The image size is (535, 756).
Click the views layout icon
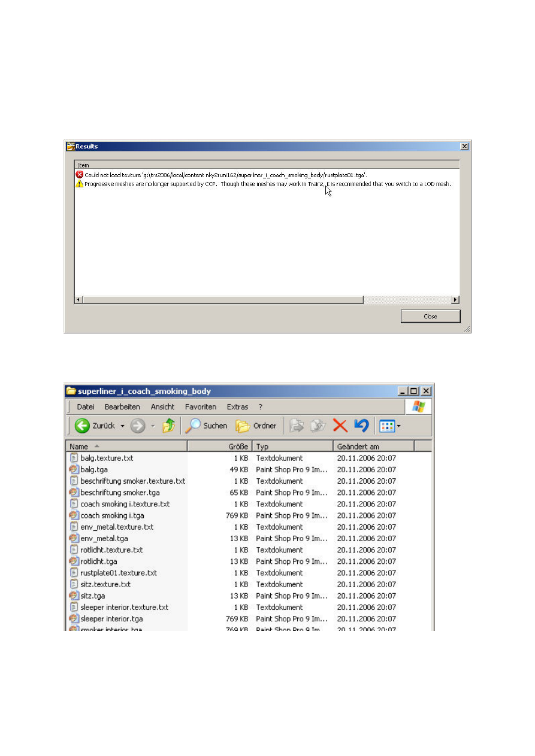tap(386, 426)
